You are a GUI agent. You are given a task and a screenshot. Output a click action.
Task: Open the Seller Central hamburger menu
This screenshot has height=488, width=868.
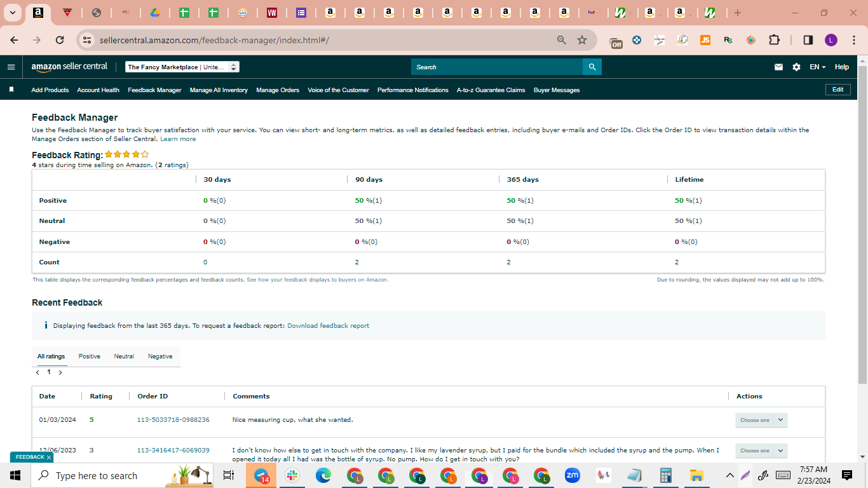click(x=11, y=67)
